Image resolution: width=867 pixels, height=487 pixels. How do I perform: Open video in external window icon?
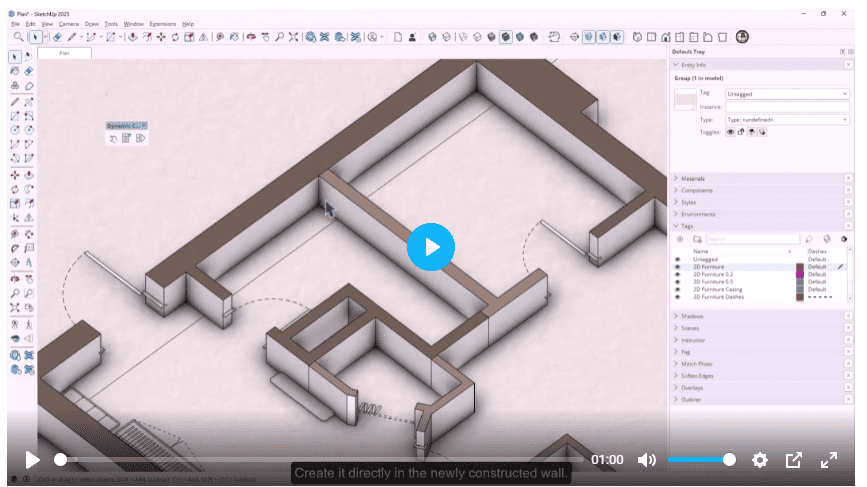tap(793, 460)
